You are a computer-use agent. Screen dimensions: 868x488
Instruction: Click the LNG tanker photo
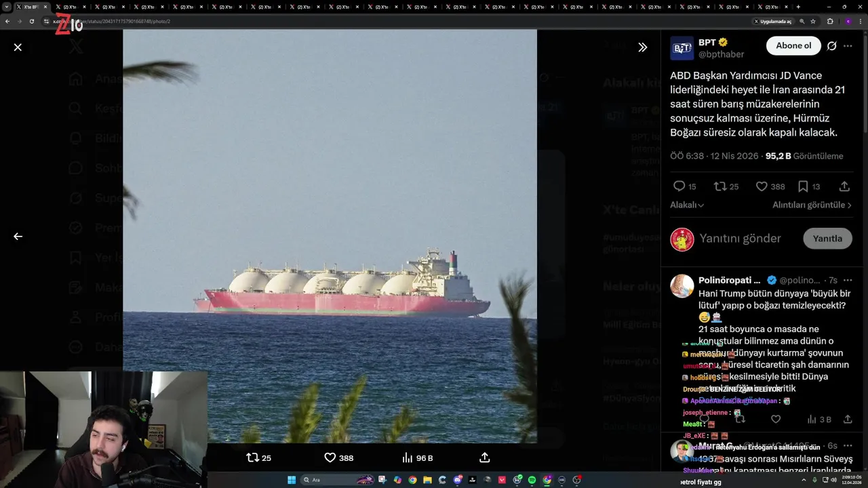[x=330, y=236]
